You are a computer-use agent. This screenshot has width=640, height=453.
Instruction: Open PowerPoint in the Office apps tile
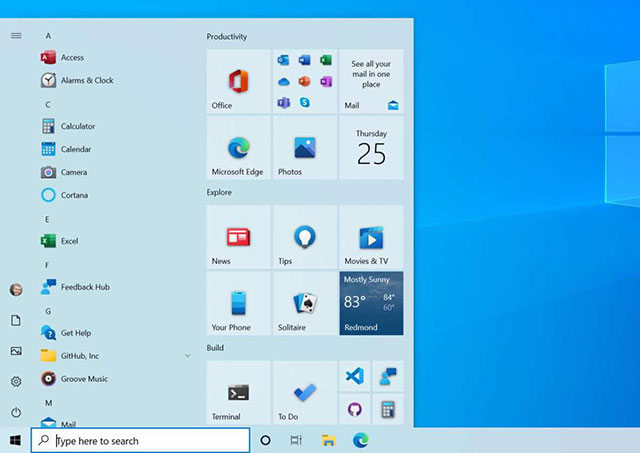304,82
